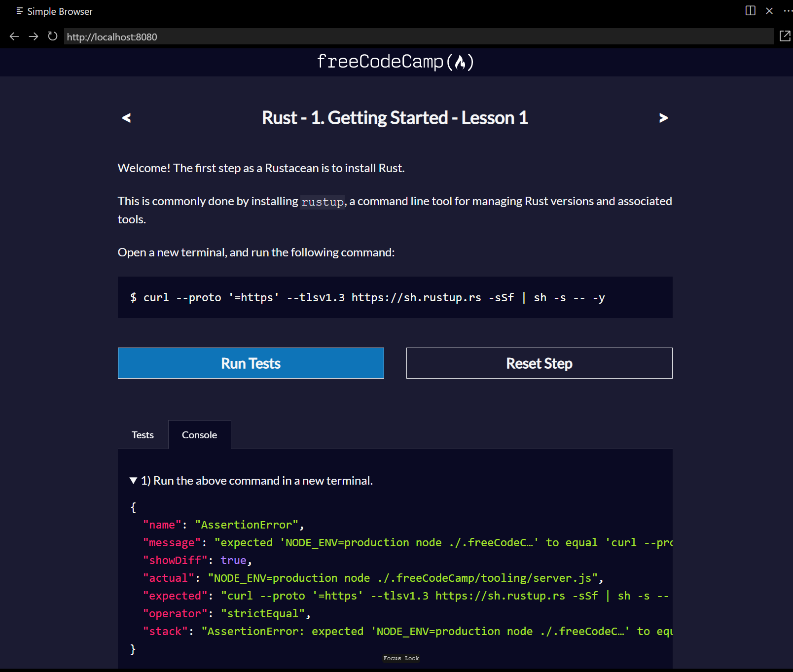Click the lesson title heading
This screenshot has height=672, width=793.
pyautogui.click(x=395, y=118)
